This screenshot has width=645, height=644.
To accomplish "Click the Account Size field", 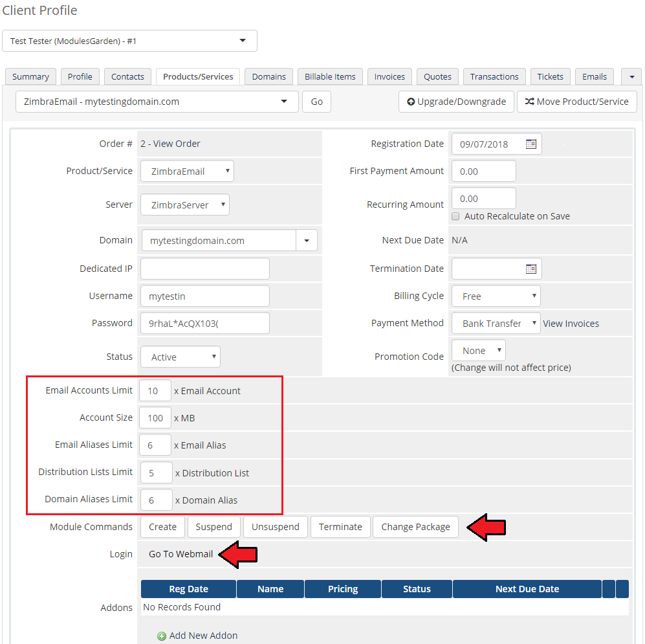I will pyautogui.click(x=155, y=417).
